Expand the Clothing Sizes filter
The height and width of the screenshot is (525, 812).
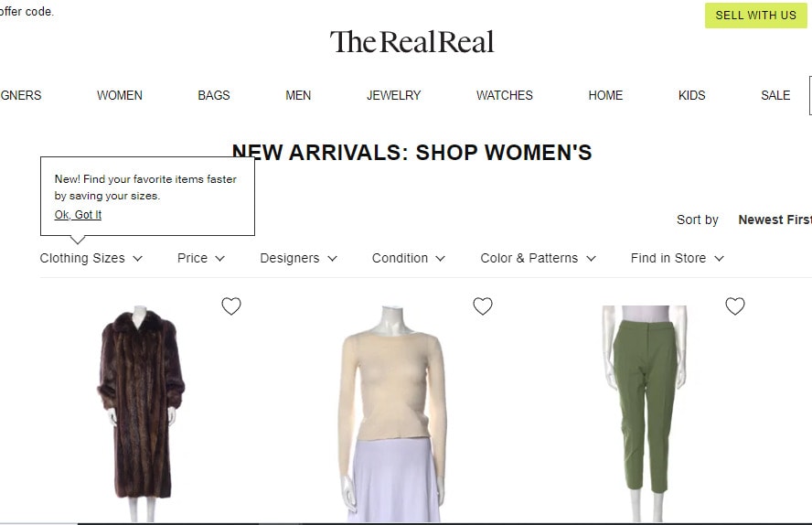(91, 258)
